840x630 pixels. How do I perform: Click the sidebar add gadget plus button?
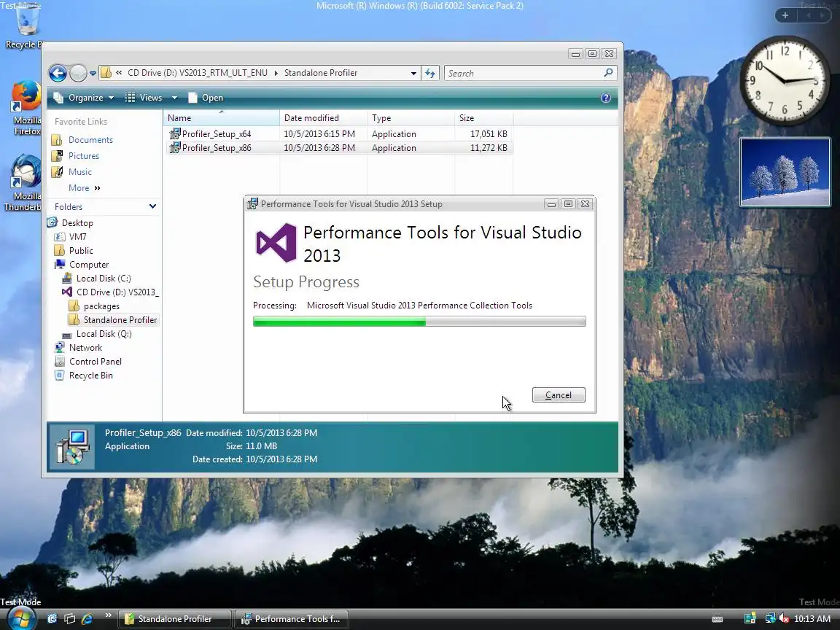785,15
